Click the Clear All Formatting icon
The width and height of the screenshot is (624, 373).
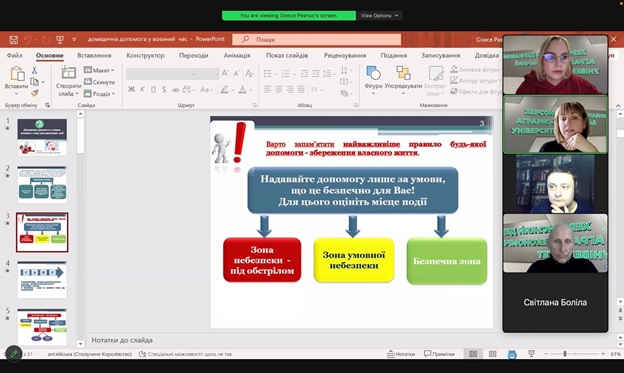point(250,73)
